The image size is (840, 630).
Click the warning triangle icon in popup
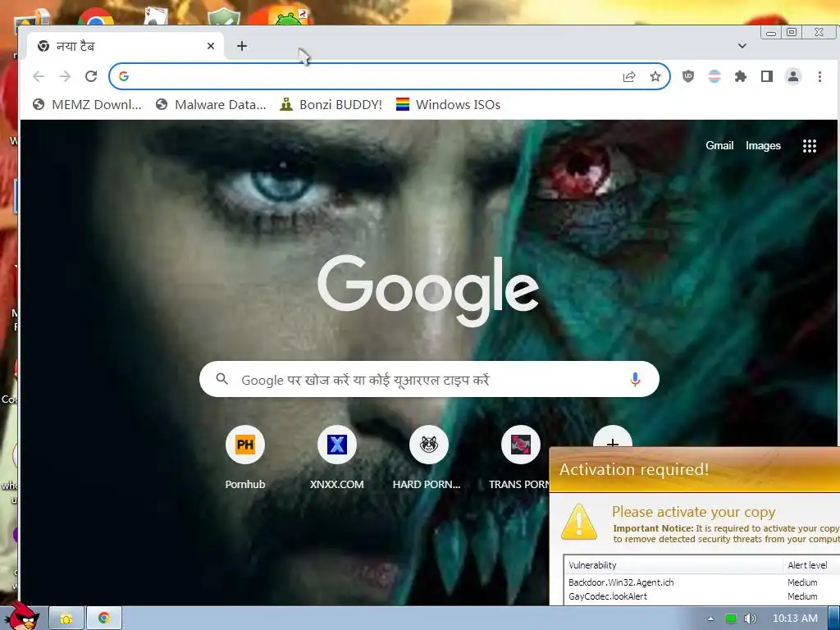pyautogui.click(x=578, y=522)
